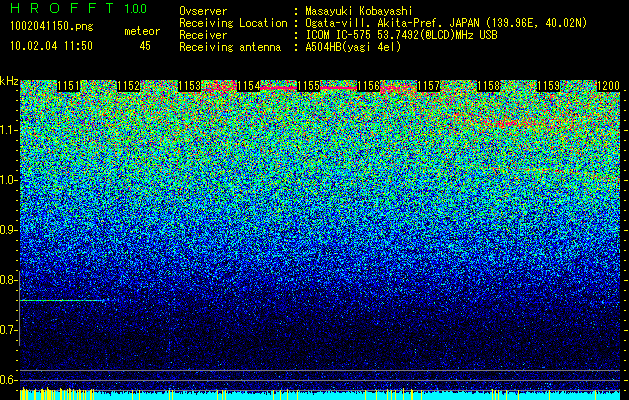The width and height of the screenshot is (629, 400).
Task: Click the horizontal cyan meteor echo line
Action: coord(62,300)
